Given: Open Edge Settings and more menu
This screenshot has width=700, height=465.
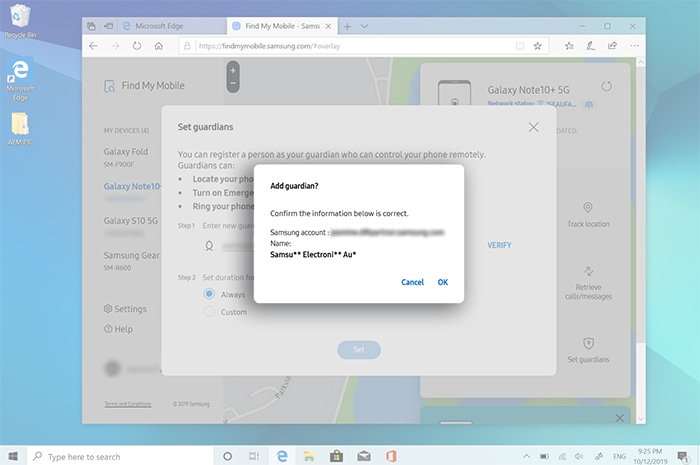Looking at the screenshot, I should [634, 46].
